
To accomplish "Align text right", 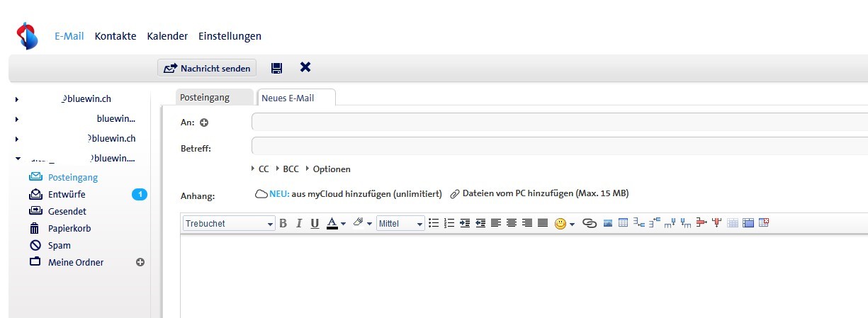I will pos(527,223).
